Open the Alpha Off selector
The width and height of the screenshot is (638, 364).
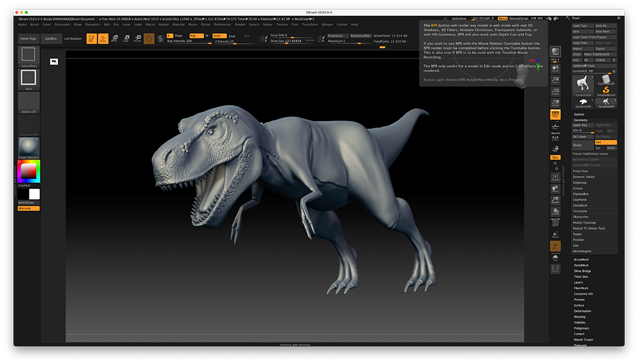click(x=28, y=103)
